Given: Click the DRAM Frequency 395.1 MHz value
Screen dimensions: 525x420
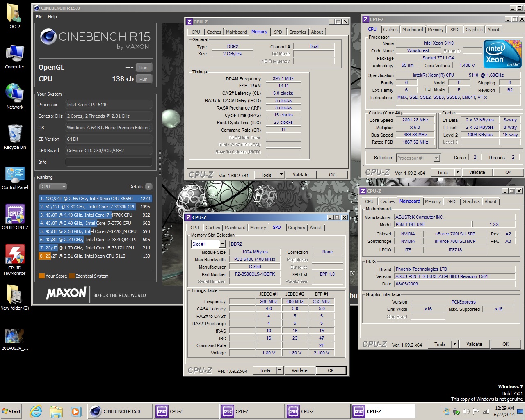Looking at the screenshot, I should coord(283,78).
